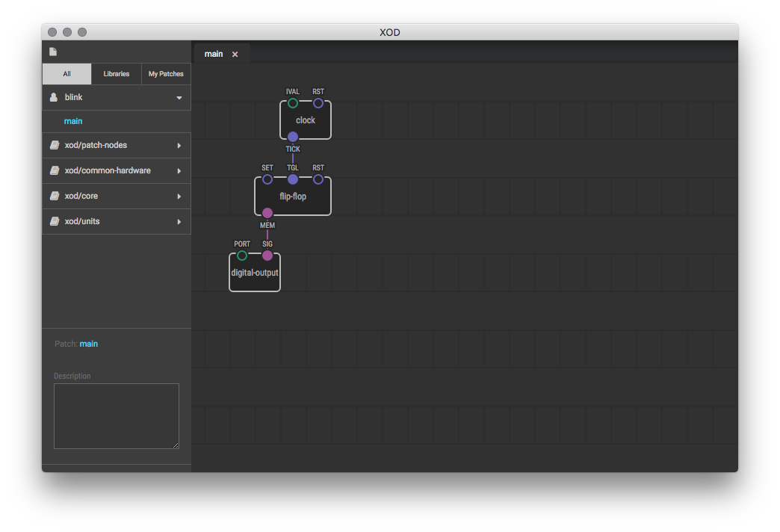Image resolution: width=780 pixels, height=532 pixels.
Task: Expand the xod/patch-nodes library
Action: (179, 146)
